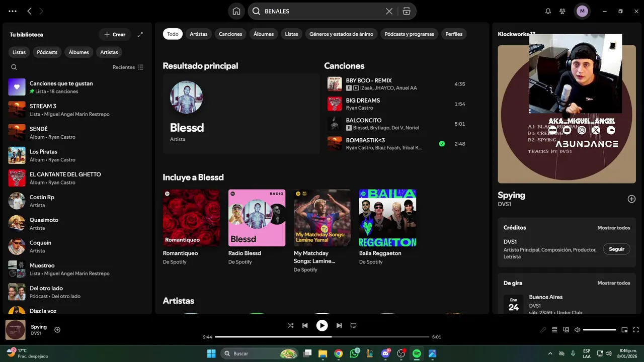Filter library by Pódcasts chip
This screenshot has width=644, height=362.
pos(47,52)
